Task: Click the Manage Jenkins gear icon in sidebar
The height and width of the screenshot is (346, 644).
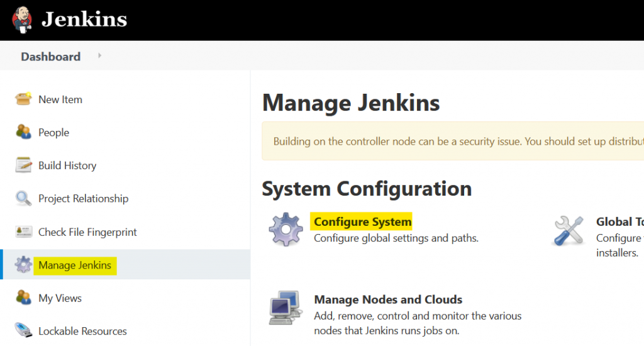Action: click(x=23, y=265)
